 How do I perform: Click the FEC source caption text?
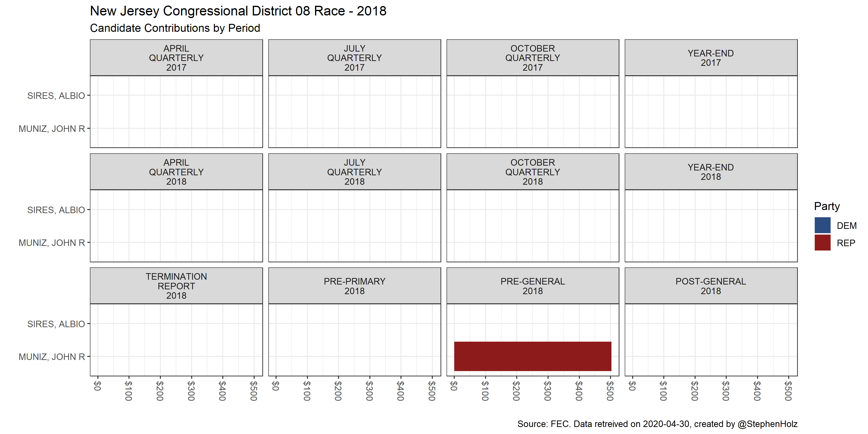pyautogui.click(x=657, y=424)
